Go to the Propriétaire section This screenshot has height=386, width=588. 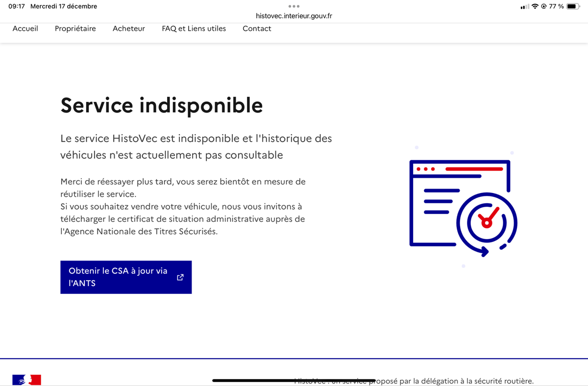(x=75, y=28)
